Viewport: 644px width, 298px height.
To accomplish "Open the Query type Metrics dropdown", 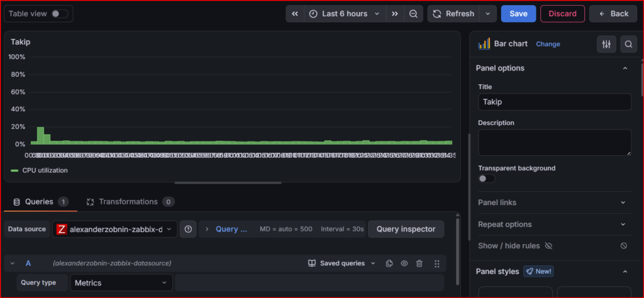I will coord(121,283).
